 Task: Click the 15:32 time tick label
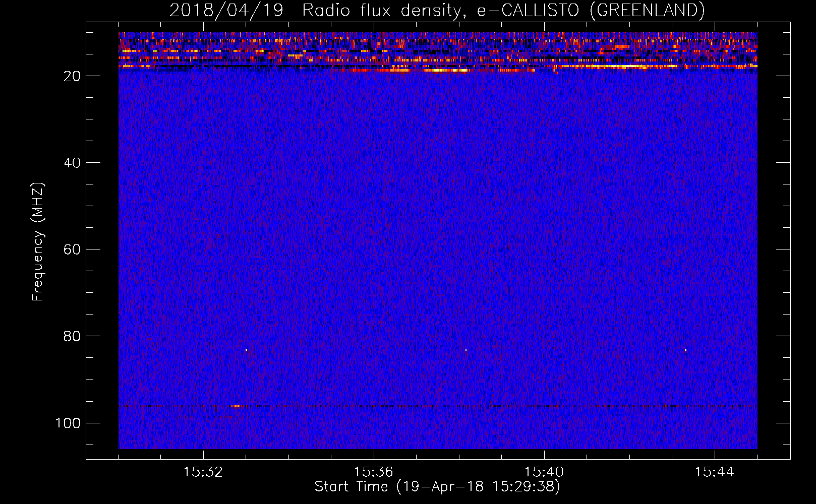coord(203,472)
